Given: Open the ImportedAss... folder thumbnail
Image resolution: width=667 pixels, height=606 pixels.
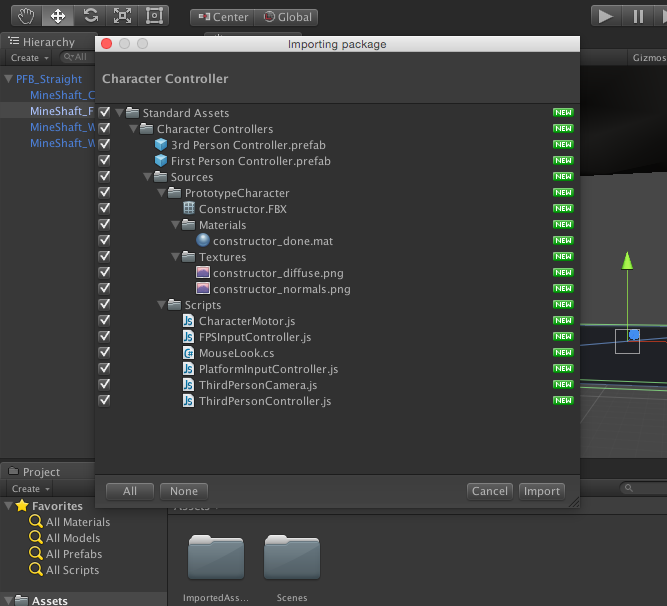Looking at the screenshot, I should click(x=216, y=557).
